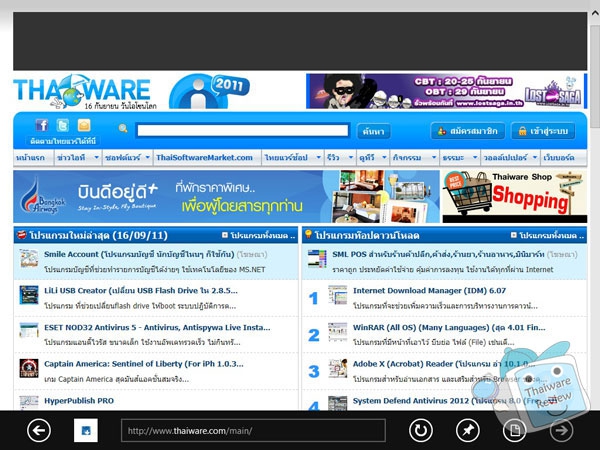The image size is (600, 450).
Task: Click the scrollbar up arrow
Action: [x=595, y=14]
